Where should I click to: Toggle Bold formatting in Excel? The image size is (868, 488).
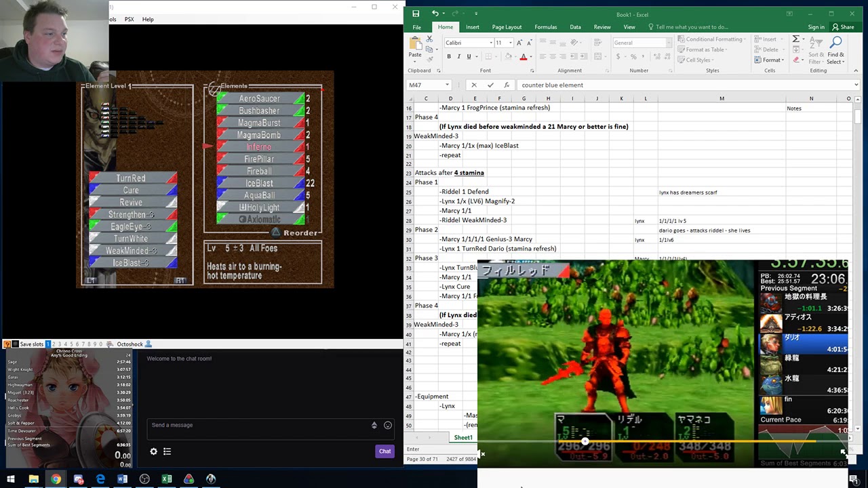click(448, 57)
